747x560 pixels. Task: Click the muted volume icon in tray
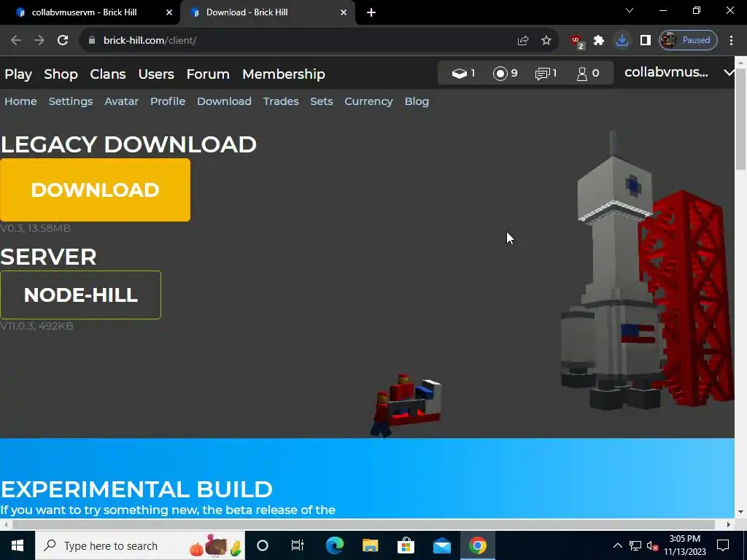point(653,545)
